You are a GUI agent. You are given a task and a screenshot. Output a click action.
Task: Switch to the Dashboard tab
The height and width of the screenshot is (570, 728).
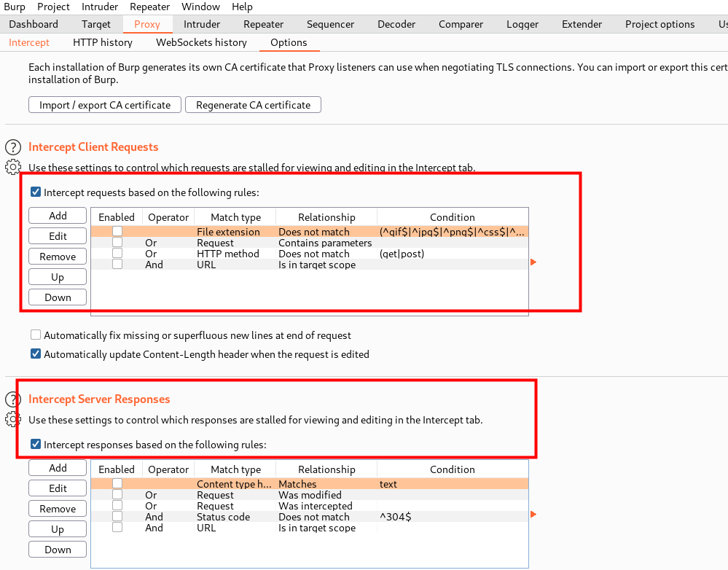pos(34,24)
